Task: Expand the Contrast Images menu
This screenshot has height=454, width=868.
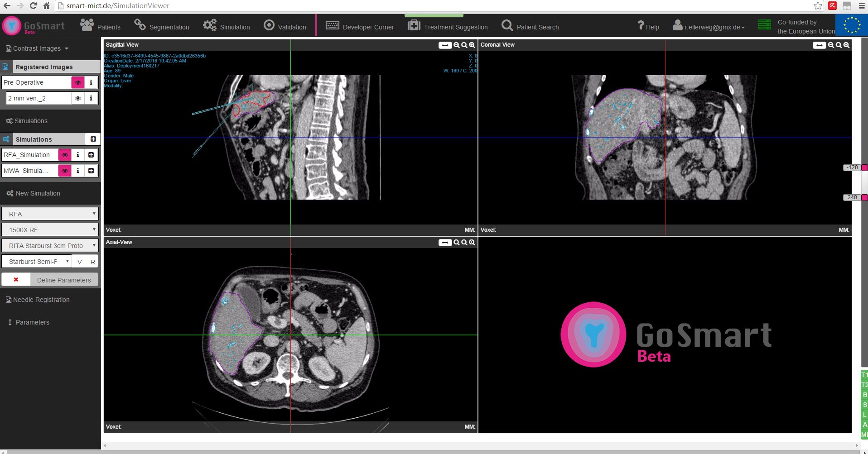Action: [37, 48]
